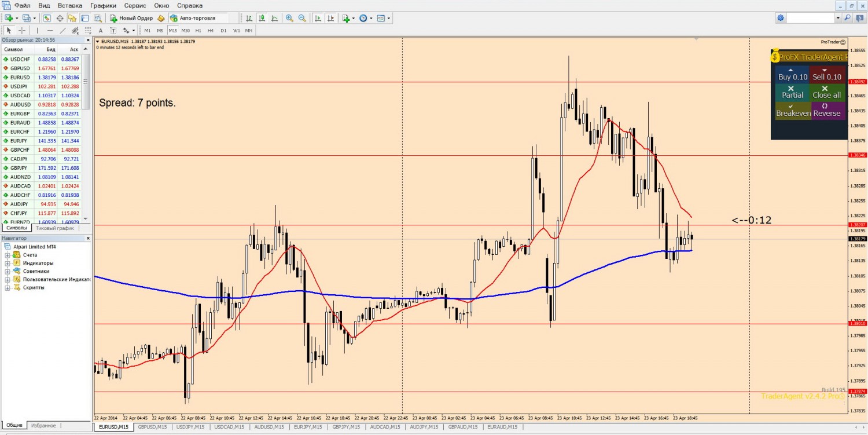Open the Сервис menu
This screenshot has width=868, height=435.
click(x=135, y=5)
